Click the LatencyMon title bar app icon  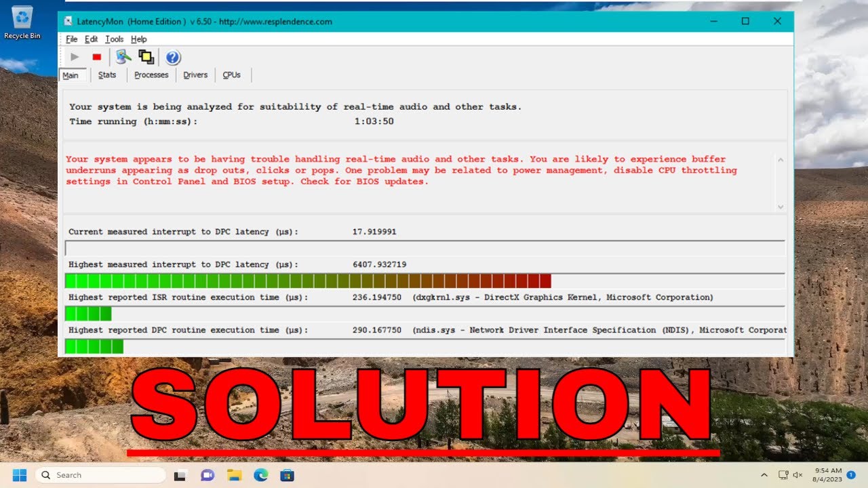click(68, 21)
